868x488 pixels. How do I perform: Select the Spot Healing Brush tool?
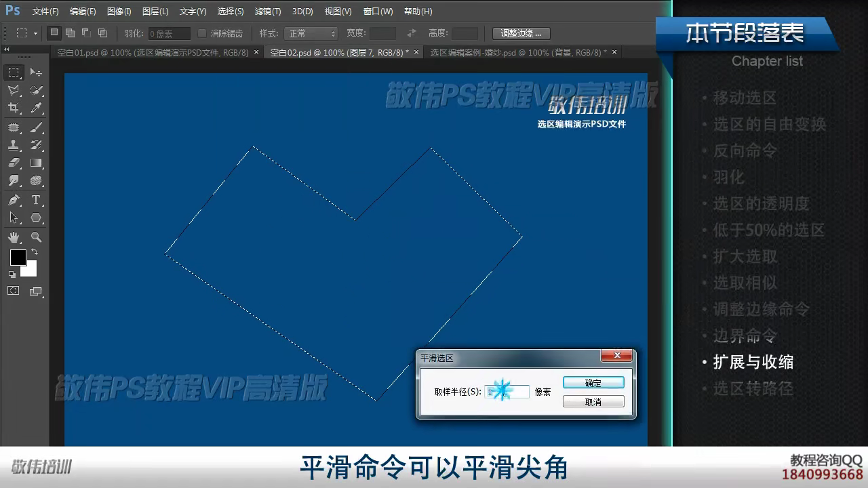pyautogui.click(x=14, y=127)
